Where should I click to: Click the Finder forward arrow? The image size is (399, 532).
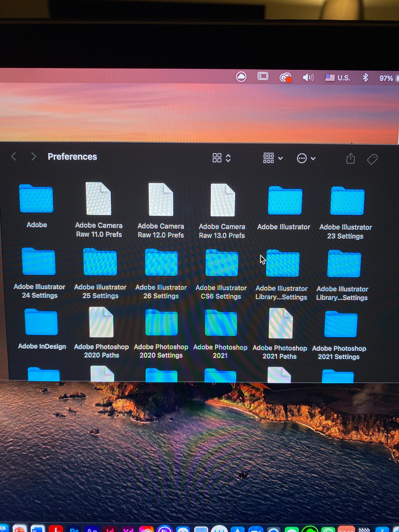[x=34, y=157]
